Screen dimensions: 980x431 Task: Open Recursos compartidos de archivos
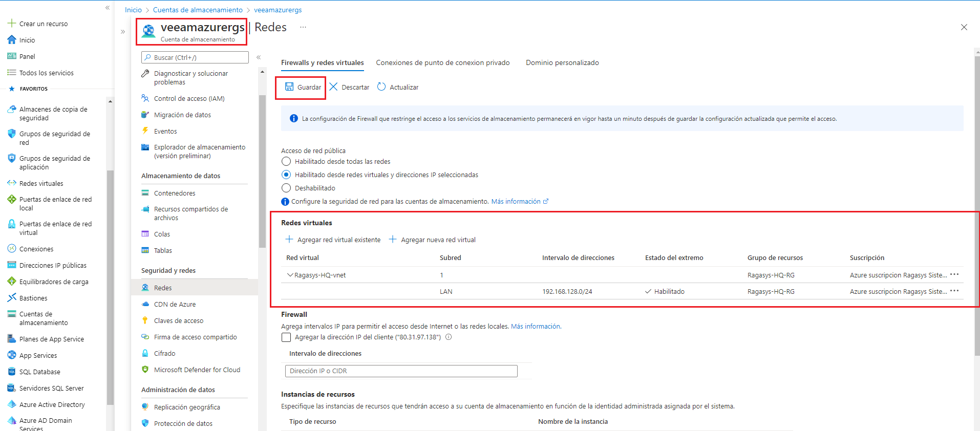[191, 213]
